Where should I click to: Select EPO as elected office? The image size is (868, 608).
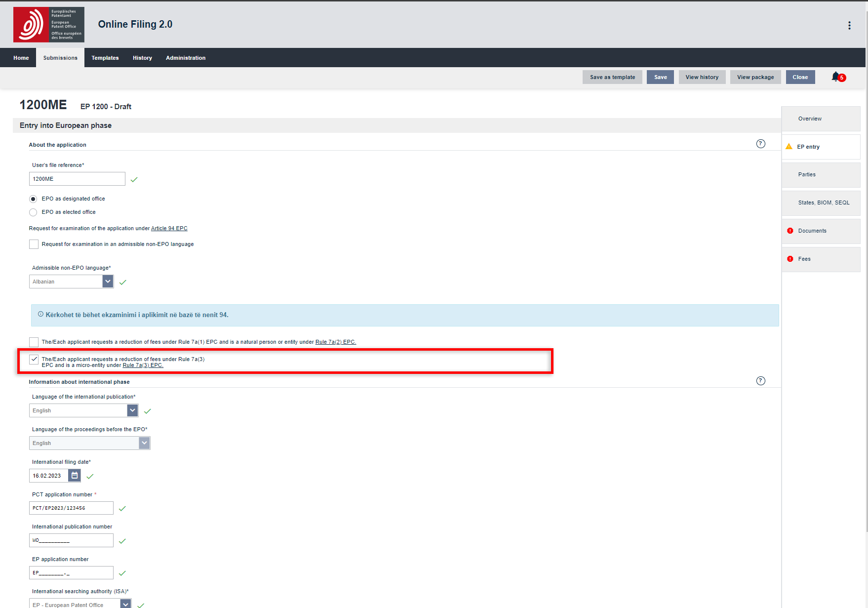point(33,212)
